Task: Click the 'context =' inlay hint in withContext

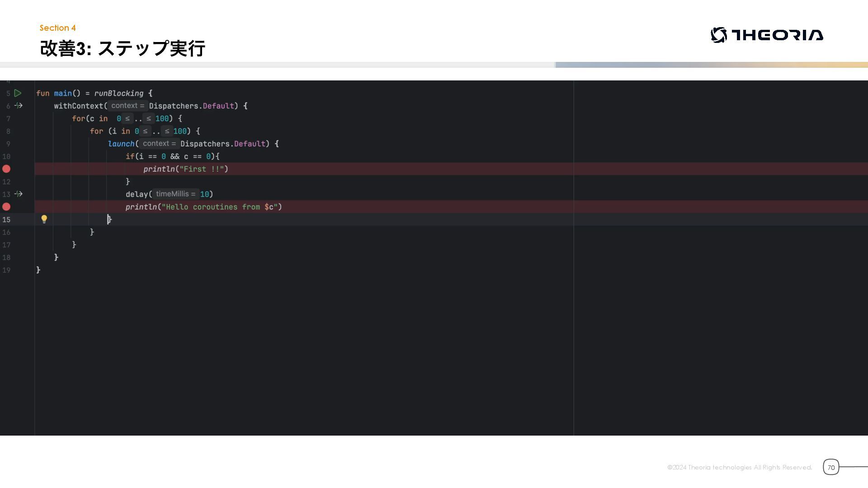Action: pos(127,106)
